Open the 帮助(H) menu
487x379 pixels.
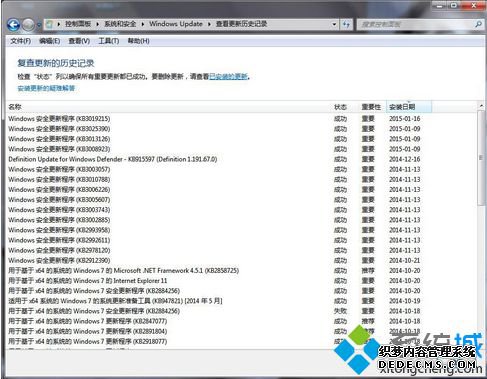click(x=138, y=41)
